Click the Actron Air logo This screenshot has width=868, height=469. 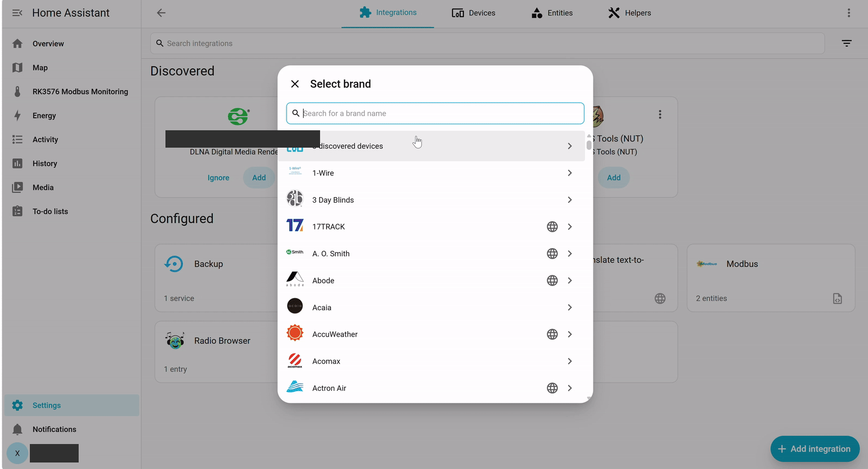[x=295, y=386]
